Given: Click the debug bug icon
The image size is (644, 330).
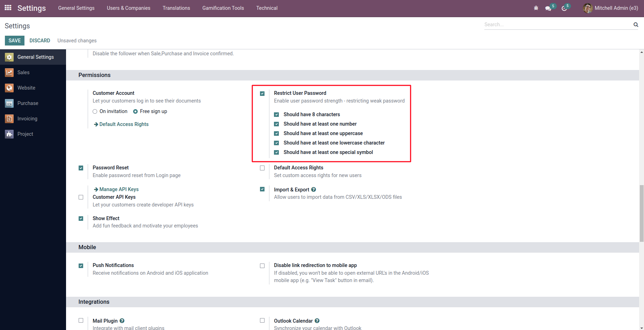Looking at the screenshot, I should click(x=536, y=8).
